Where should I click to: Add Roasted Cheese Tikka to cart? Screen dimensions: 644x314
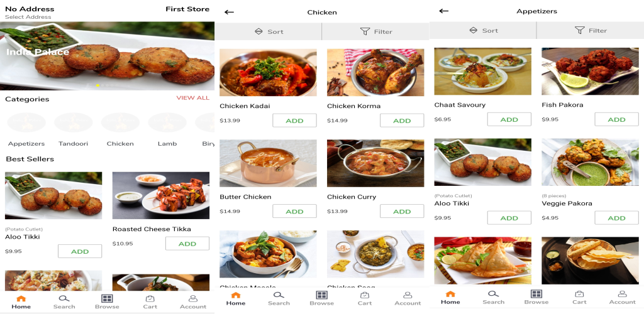pyautogui.click(x=187, y=244)
